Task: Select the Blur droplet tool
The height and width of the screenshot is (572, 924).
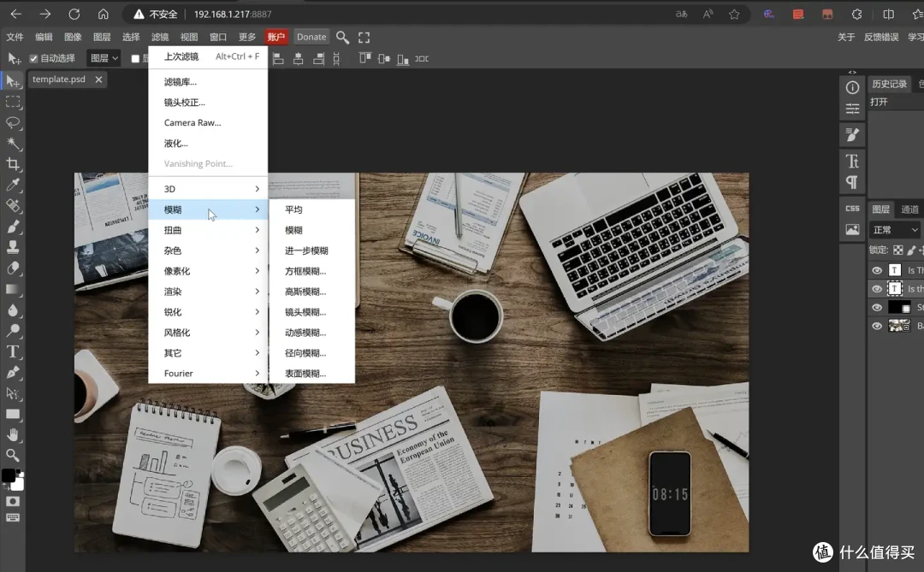Action: point(13,310)
